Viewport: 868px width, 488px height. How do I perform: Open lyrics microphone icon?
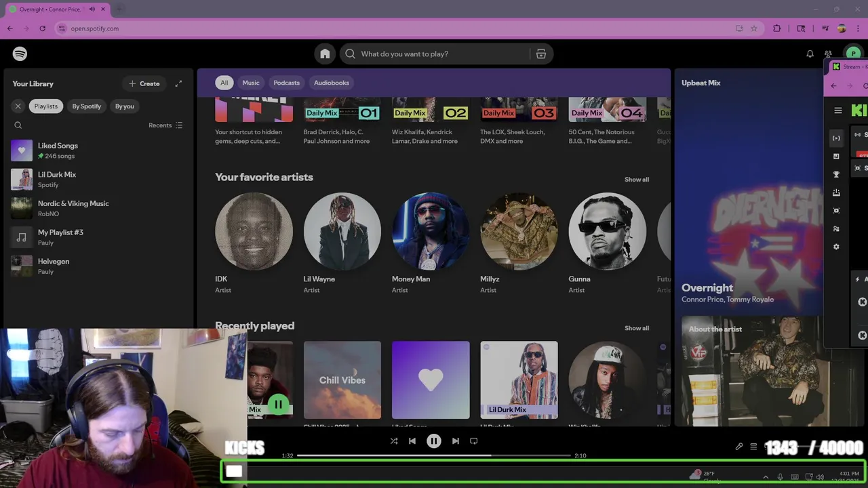(739, 447)
